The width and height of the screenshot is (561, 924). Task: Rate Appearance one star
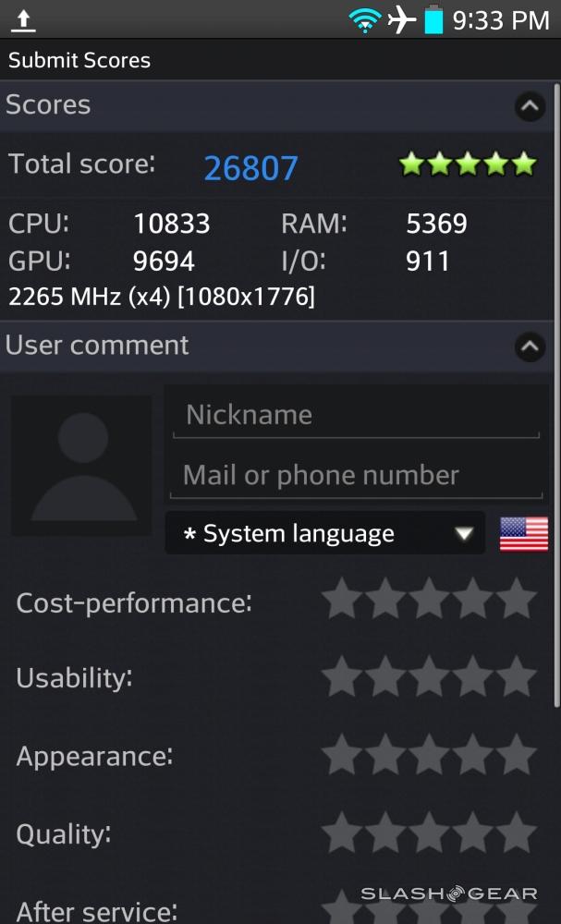click(341, 754)
